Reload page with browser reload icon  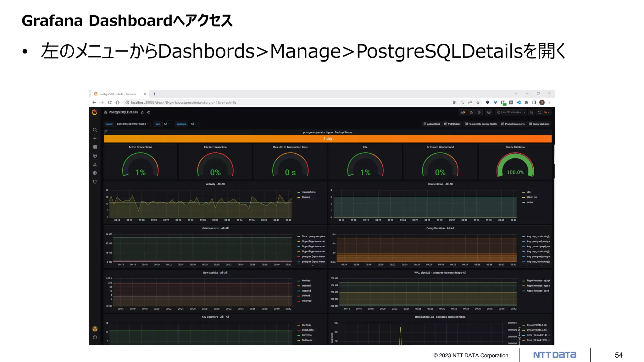coord(110,102)
